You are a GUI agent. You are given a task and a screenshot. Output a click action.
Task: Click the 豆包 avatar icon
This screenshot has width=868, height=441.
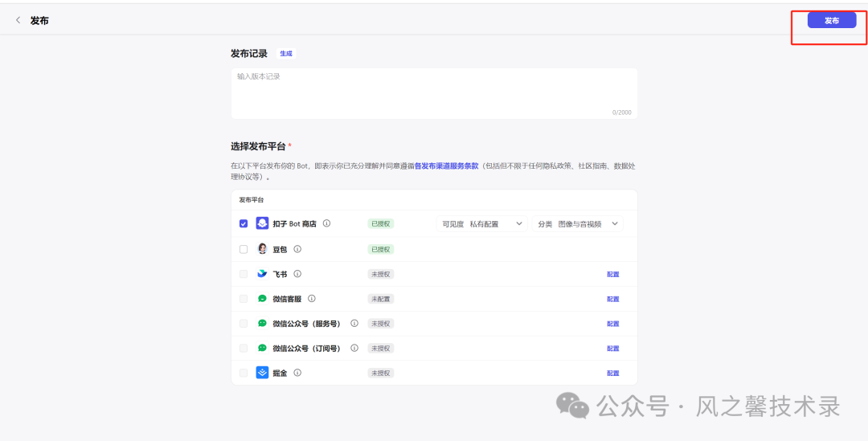(x=262, y=249)
